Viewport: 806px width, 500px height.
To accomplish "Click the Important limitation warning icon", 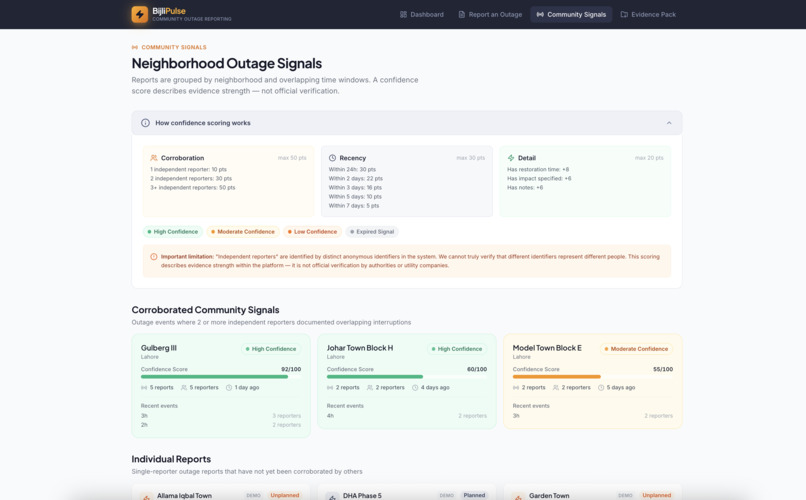I will point(154,256).
